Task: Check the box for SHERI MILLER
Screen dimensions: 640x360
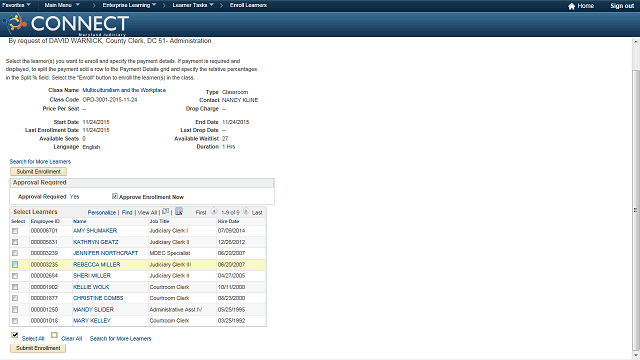Action: tap(15, 276)
